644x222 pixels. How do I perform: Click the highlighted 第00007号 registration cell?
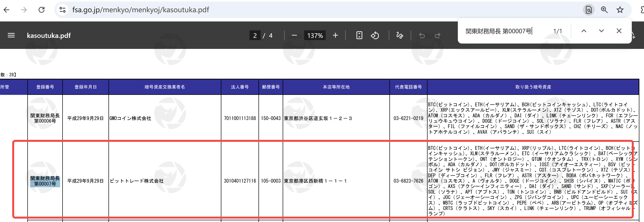45,181
